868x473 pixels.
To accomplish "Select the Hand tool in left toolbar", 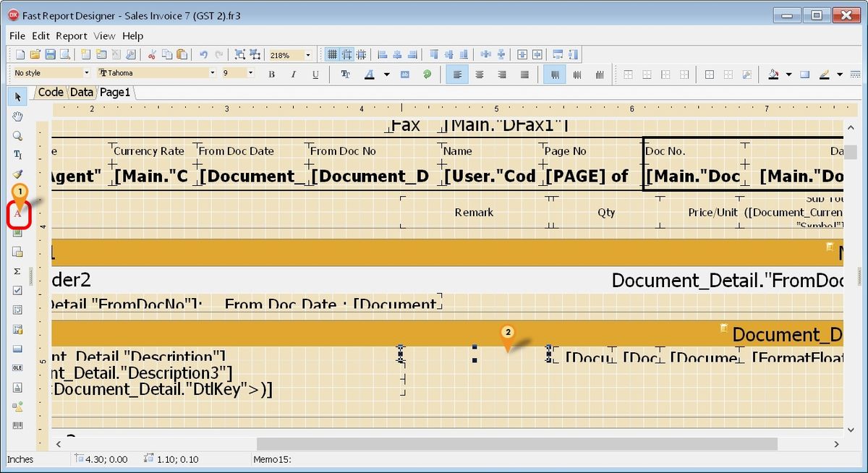I will click(18, 116).
